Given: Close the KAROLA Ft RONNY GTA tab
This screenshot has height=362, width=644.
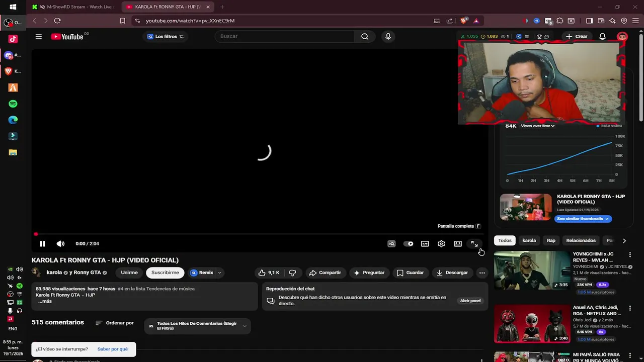Looking at the screenshot, I should pos(208,7).
